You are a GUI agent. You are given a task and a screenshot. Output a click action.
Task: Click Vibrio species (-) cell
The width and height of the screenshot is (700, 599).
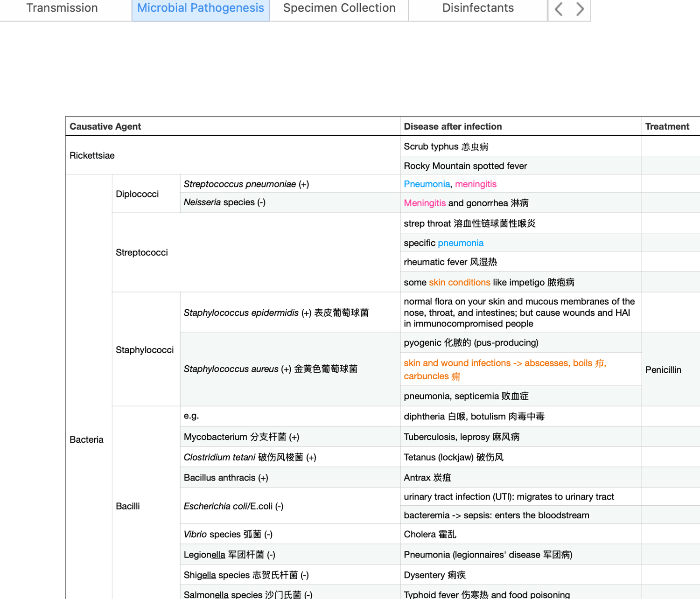(x=290, y=534)
